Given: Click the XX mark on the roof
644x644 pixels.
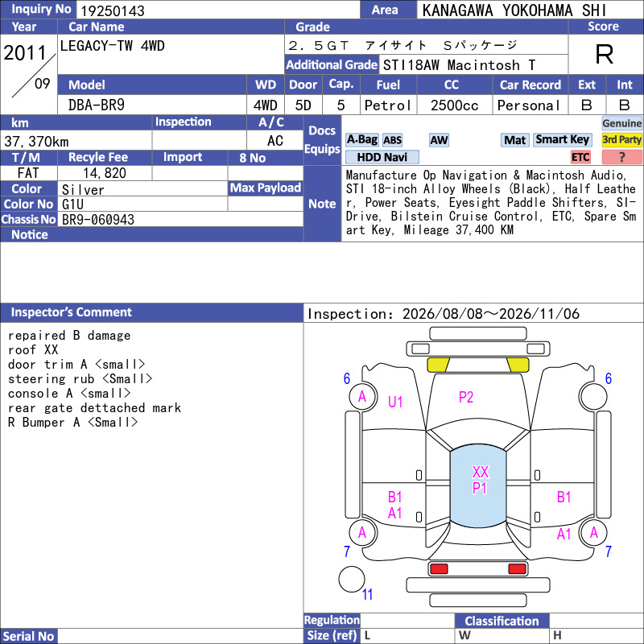Looking at the screenshot, I should click(x=481, y=473).
